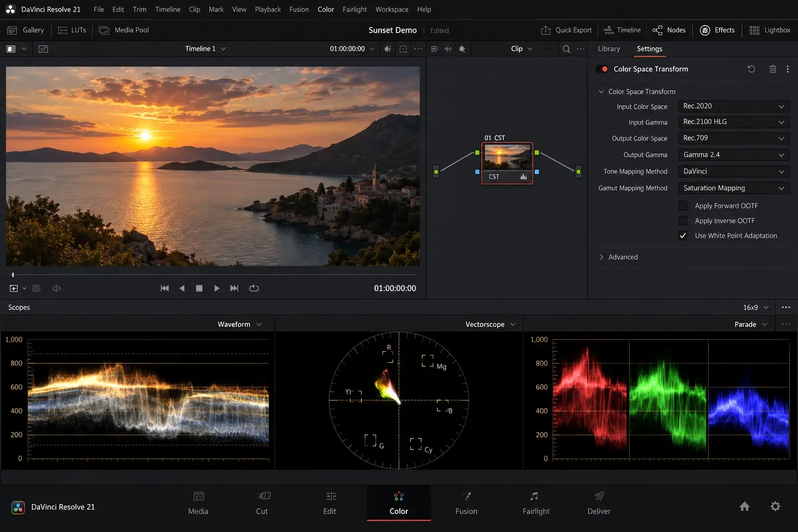Viewport: 798px width, 532px height.
Task: Jump to first frame
Action: pyautogui.click(x=165, y=288)
